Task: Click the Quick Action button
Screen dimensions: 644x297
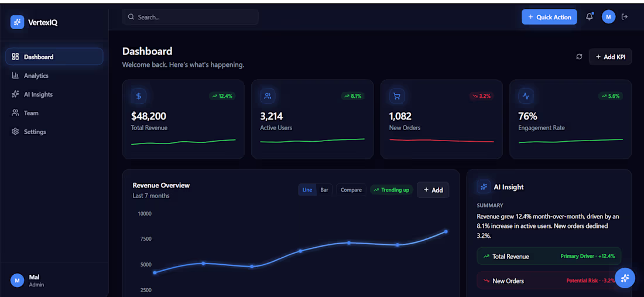Action: click(549, 17)
